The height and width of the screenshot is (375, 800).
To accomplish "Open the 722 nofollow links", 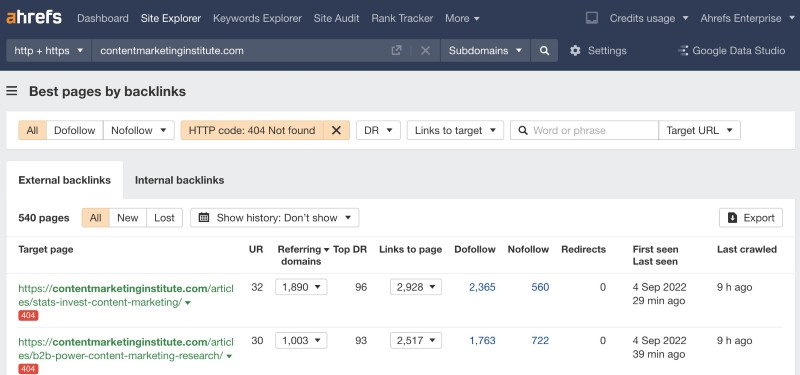I will (x=540, y=340).
